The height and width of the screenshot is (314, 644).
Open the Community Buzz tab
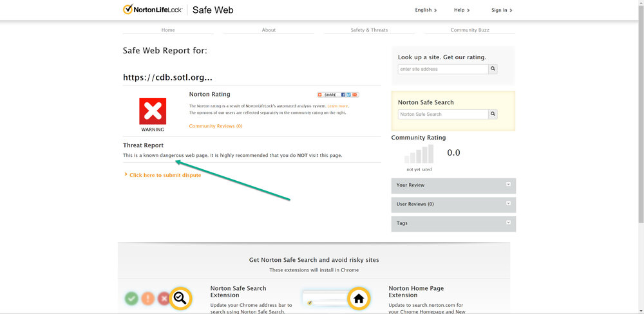(469, 30)
